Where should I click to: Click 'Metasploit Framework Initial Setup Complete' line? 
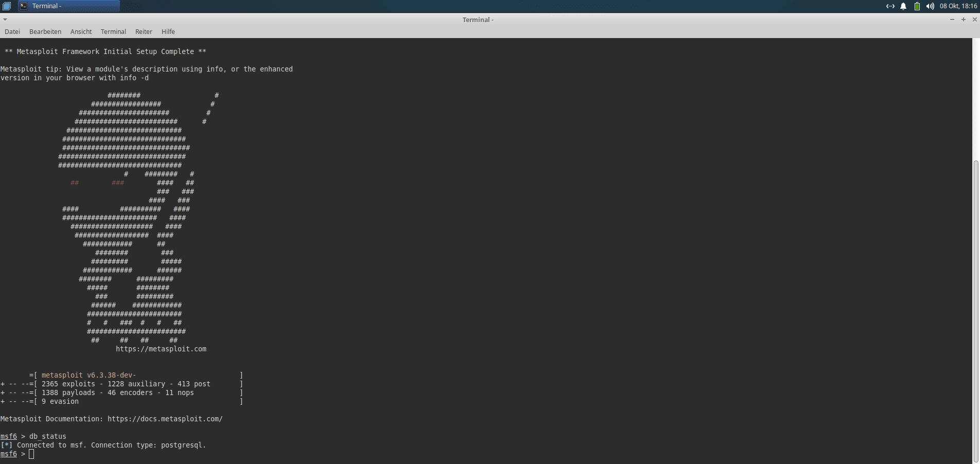[x=106, y=52]
